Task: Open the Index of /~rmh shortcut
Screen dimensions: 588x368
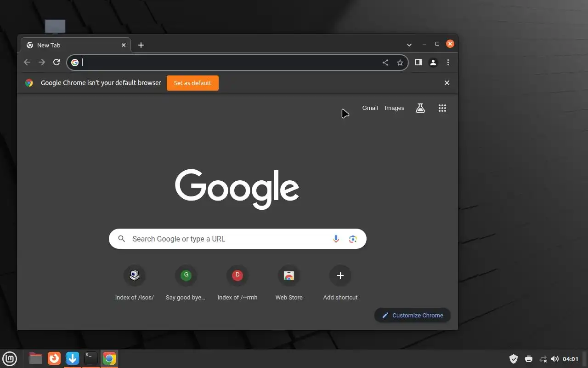Action: click(237, 283)
